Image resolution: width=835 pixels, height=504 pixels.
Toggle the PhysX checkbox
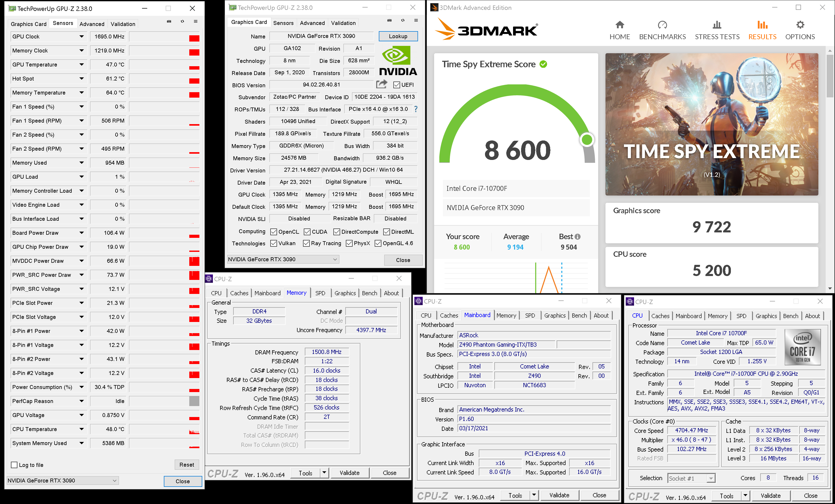tap(349, 243)
